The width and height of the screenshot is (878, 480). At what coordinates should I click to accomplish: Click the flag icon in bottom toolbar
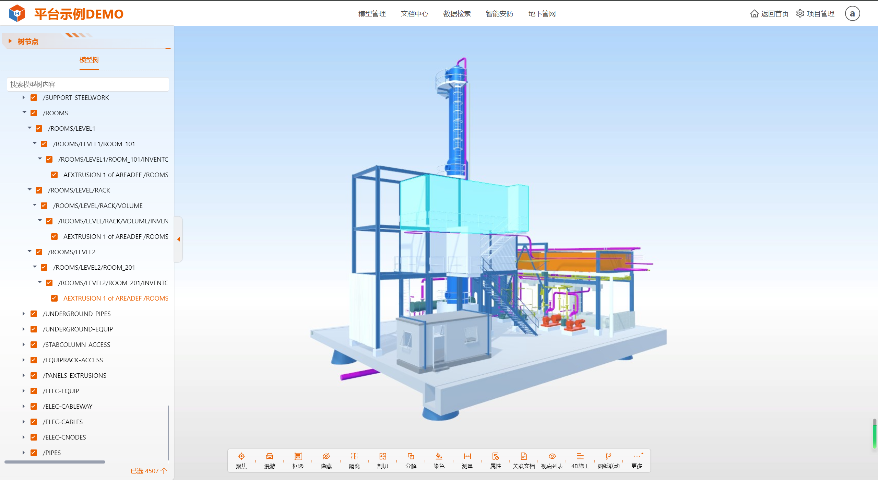tap(608, 455)
